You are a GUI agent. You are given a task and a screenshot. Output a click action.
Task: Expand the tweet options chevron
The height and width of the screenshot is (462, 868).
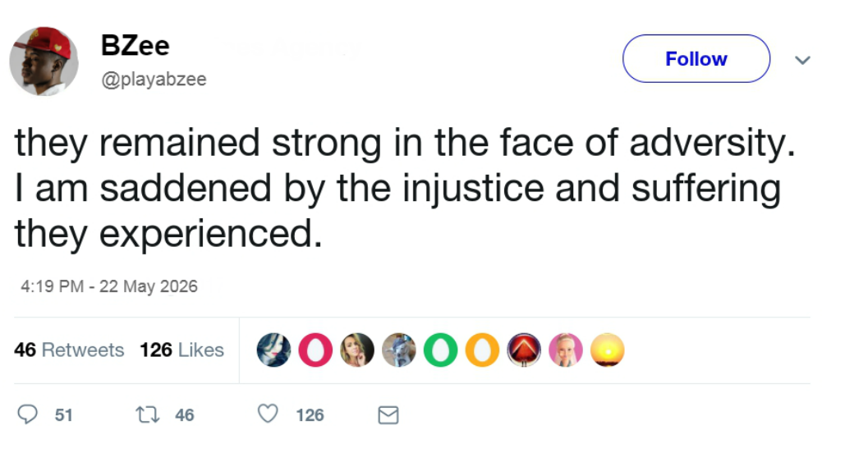(x=803, y=60)
